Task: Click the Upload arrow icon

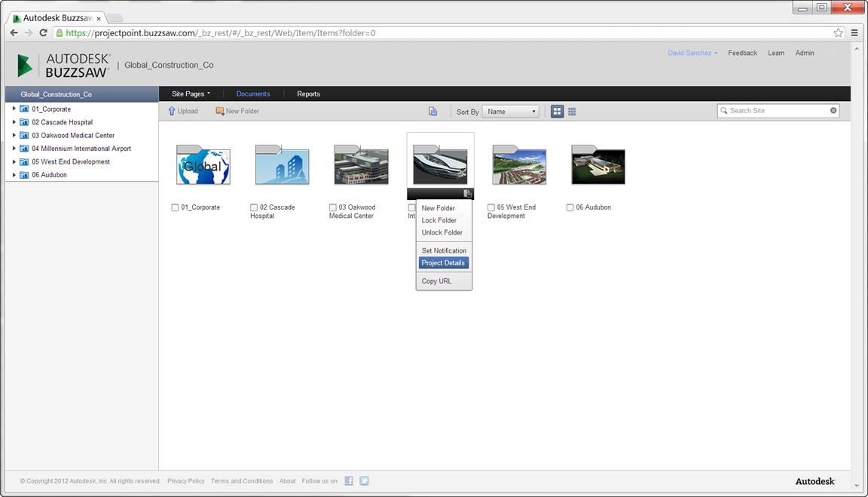Action: click(x=172, y=111)
